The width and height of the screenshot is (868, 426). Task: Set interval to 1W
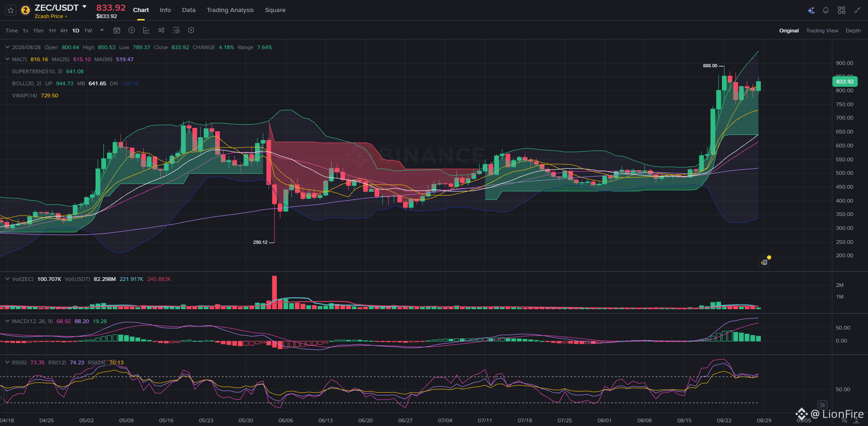pyautogui.click(x=88, y=31)
